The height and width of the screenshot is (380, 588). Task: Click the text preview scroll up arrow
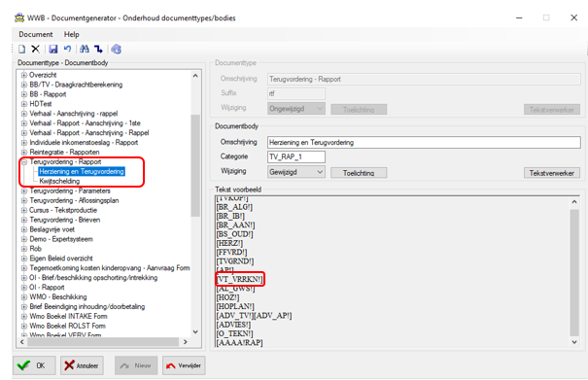coord(574,202)
